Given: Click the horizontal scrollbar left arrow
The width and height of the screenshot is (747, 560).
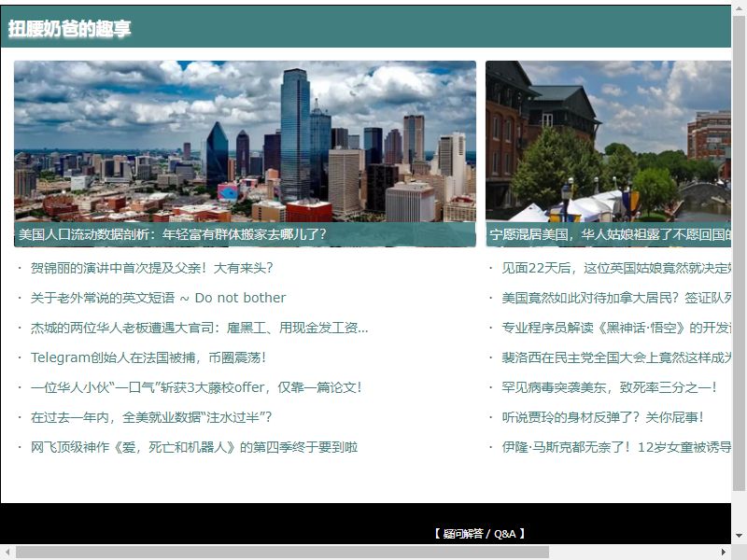Looking at the screenshot, I should 7,552.
